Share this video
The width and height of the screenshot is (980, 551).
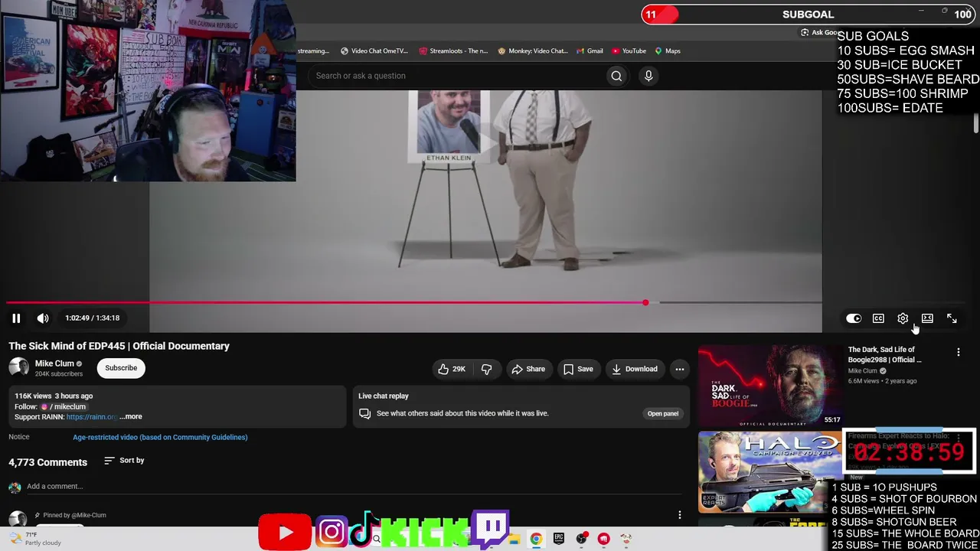click(x=528, y=370)
